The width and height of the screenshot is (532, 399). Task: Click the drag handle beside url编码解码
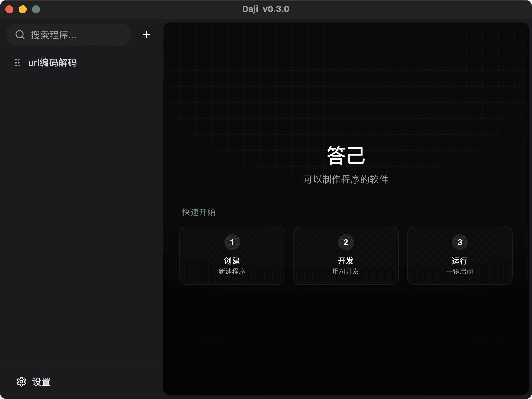click(x=17, y=63)
